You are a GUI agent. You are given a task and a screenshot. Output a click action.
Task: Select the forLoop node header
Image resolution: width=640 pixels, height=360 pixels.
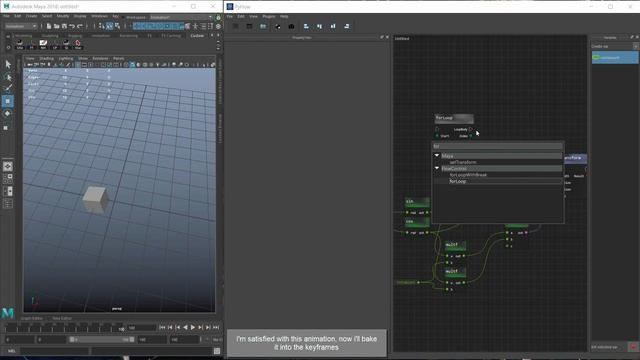point(454,118)
